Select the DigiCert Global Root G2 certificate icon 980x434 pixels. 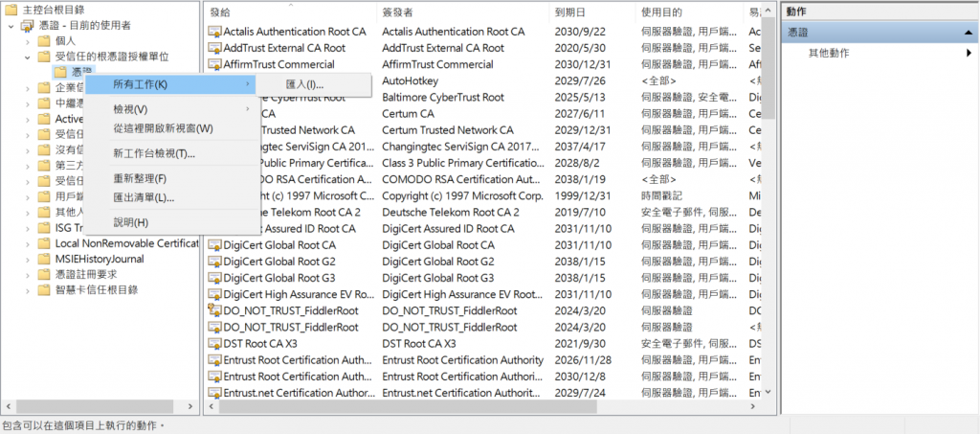coord(214,262)
